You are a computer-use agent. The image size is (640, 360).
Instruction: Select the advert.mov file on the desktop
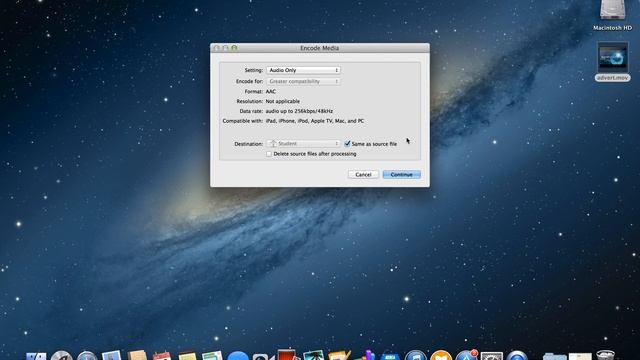click(613, 62)
